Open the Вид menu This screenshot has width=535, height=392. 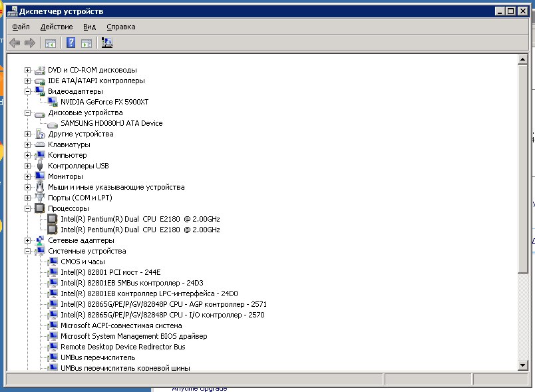(89, 27)
